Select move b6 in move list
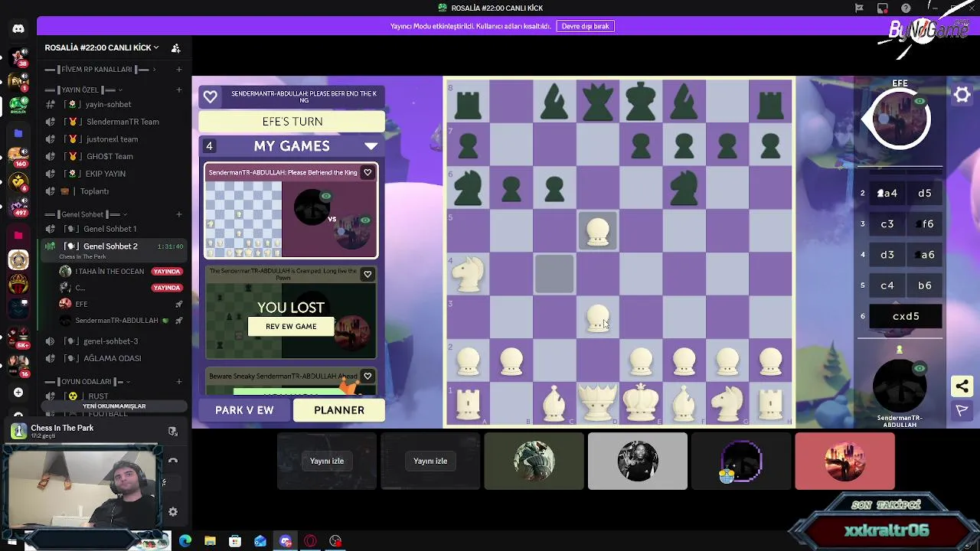The image size is (980, 551). click(x=925, y=285)
